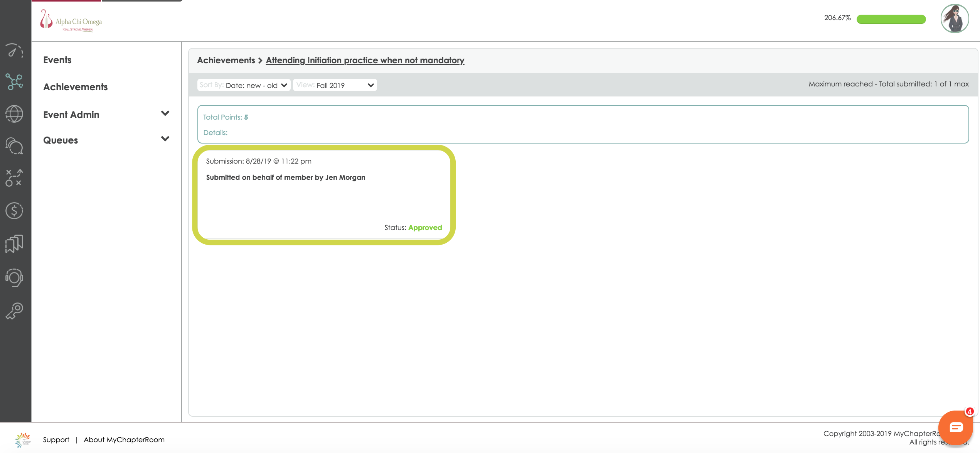Click the key icon in sidebar
980x453 pixels.
pyautogui.click(x=14, y=311)
